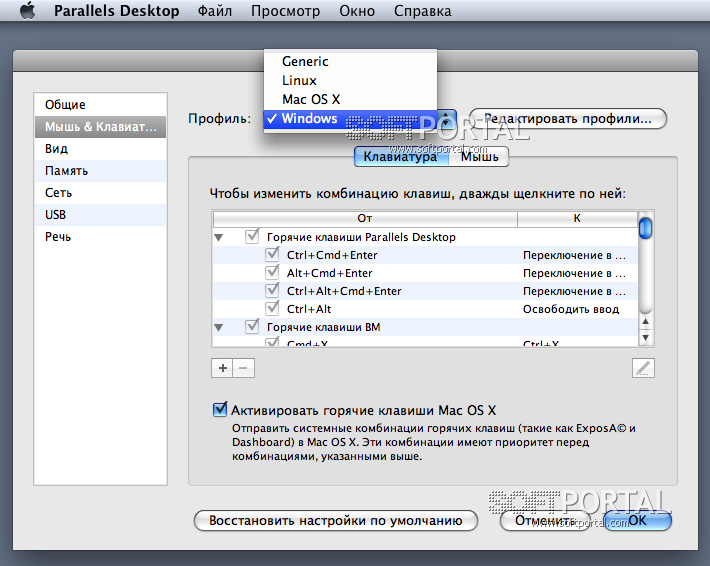Select the Alt+Cmd+Enter row text
This screenshot has height=566, width=710.
click(x=330, y=273)
